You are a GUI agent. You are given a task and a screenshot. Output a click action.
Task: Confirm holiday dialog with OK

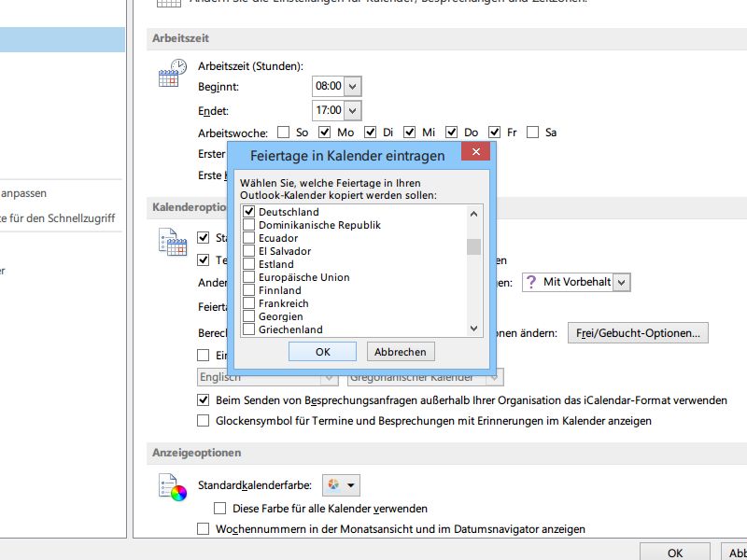(x=322, y=352)
